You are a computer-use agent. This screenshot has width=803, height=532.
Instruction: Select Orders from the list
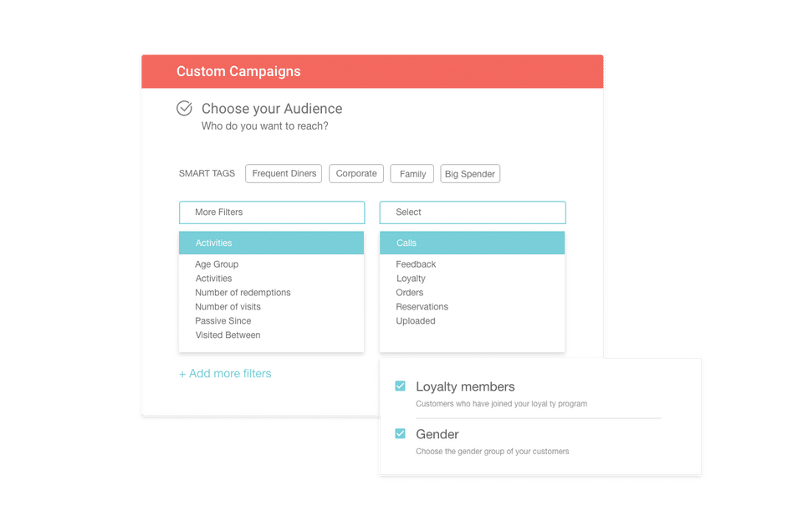click(x=410, y=293)
